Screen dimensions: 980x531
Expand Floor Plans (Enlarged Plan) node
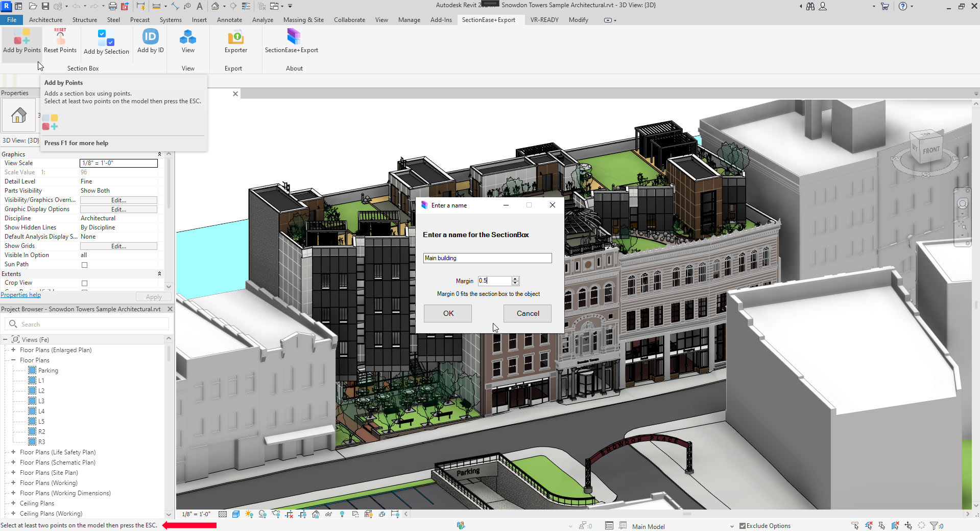coord(13,350)
